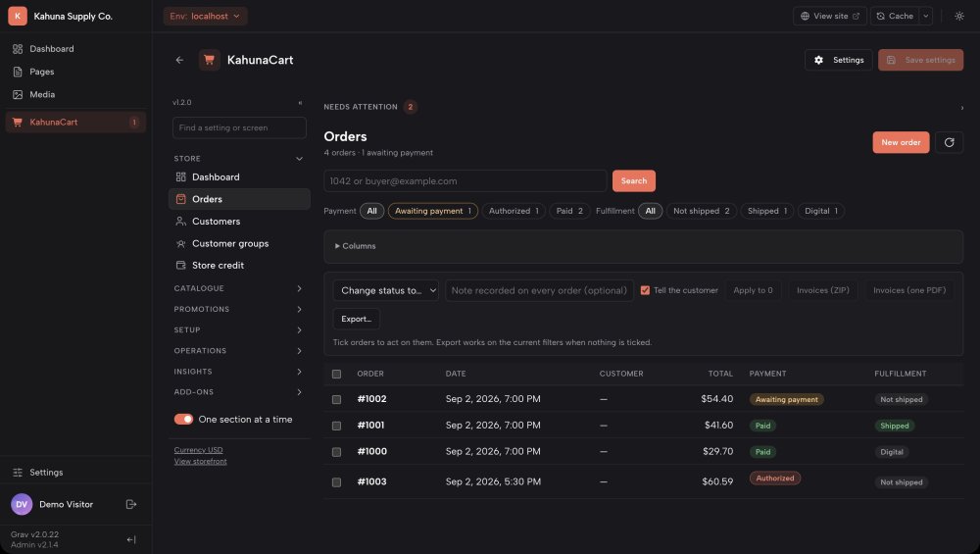Screen dimensions: 980x554
Task: Select Payment All filter
Action: tap(371, 211)
